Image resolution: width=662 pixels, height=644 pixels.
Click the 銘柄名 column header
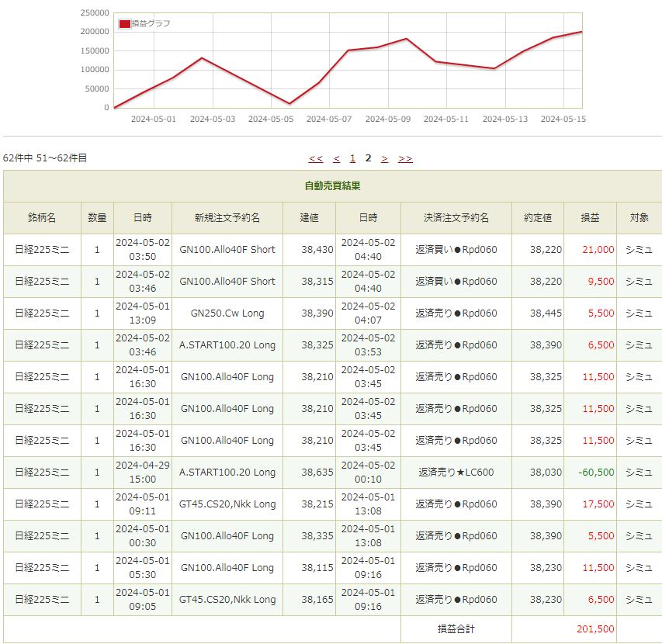[42, 218]
